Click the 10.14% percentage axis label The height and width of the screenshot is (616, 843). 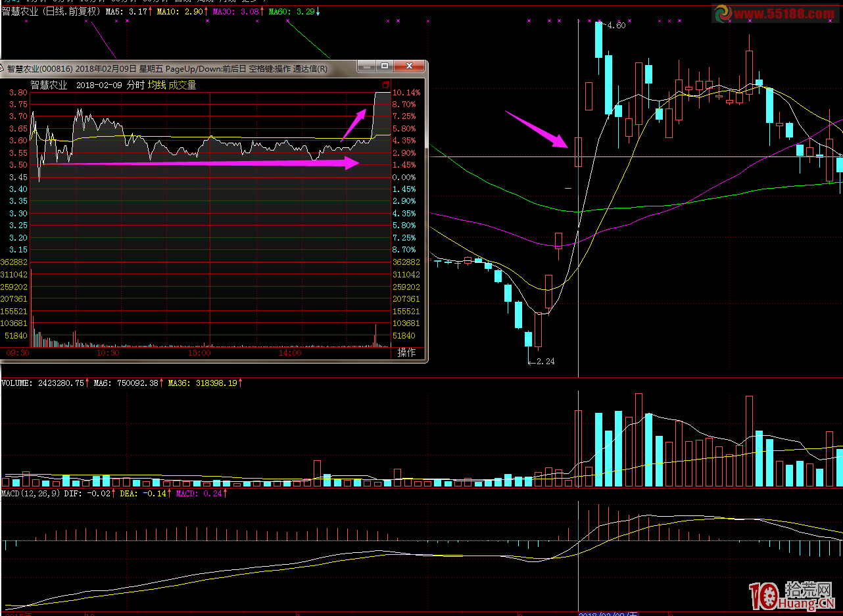pyautogui.click(x=406, y=92)
